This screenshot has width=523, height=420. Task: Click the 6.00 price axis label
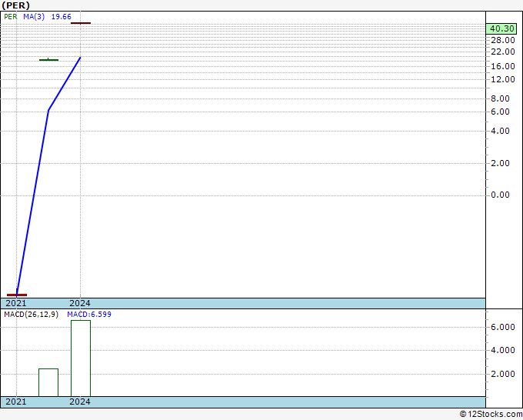pyautogui.click(x=500, y=112)
